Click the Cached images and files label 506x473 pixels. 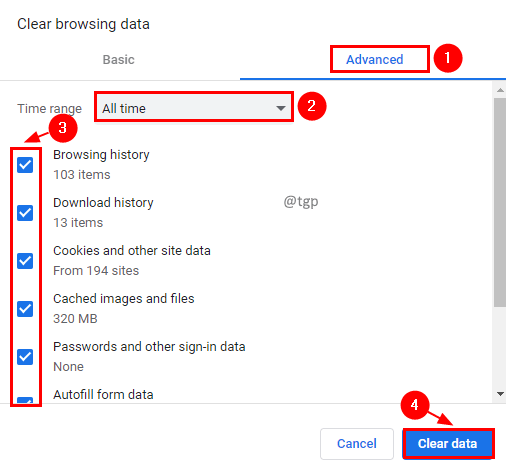pyautogui.click(x=124, y=299)
